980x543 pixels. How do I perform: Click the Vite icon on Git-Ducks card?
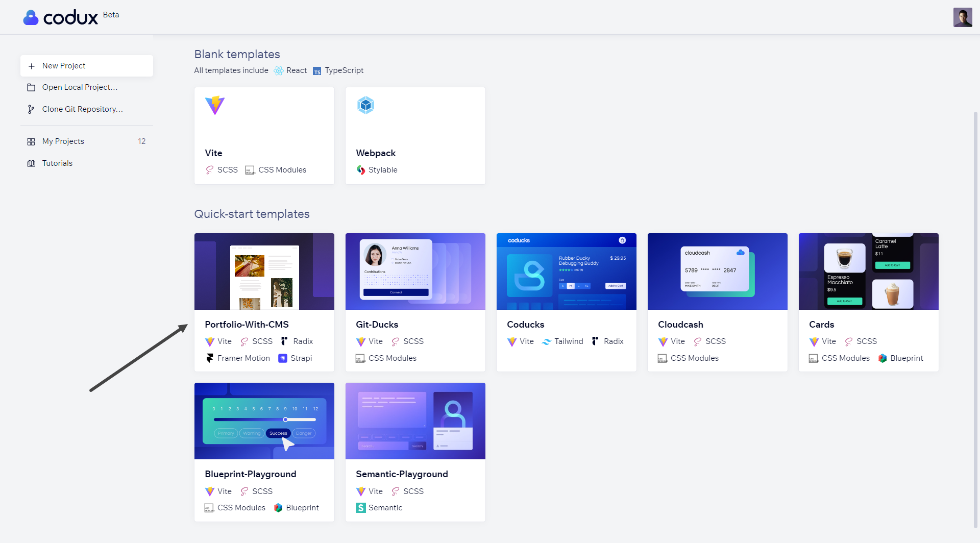click(361, 341)
